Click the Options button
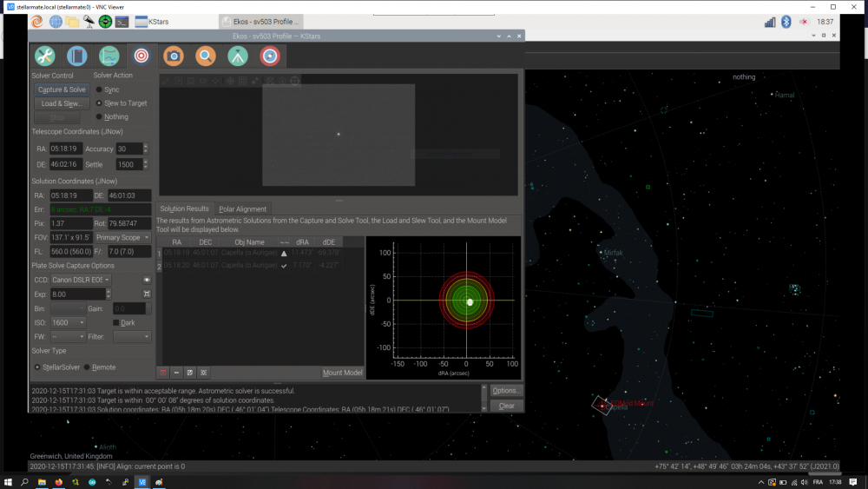 coord(506,391)
